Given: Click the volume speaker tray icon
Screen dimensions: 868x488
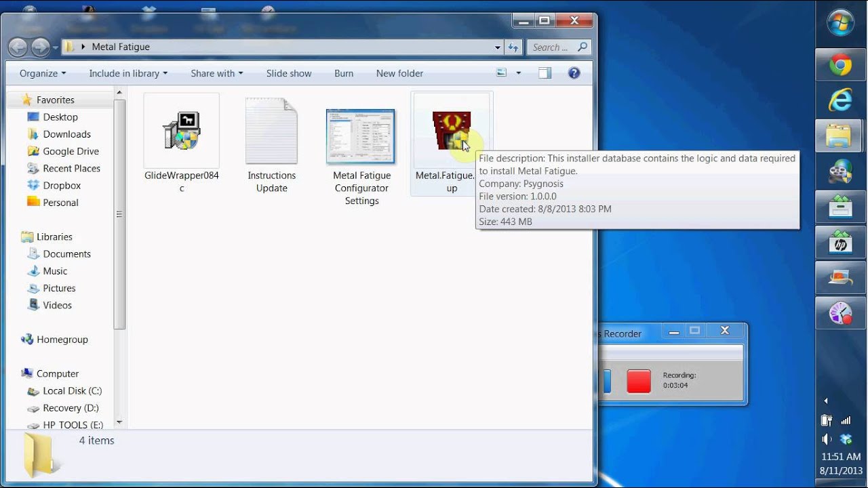Looking at the screenshot, I should click(826, 439).
